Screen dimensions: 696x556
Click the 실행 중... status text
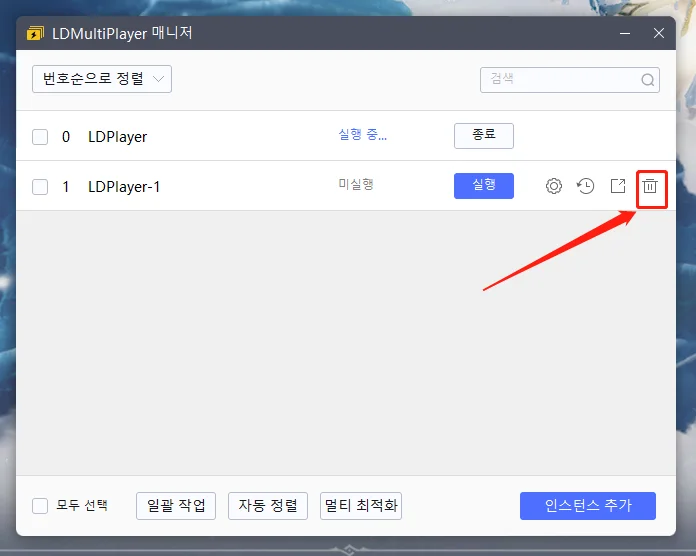363,134
